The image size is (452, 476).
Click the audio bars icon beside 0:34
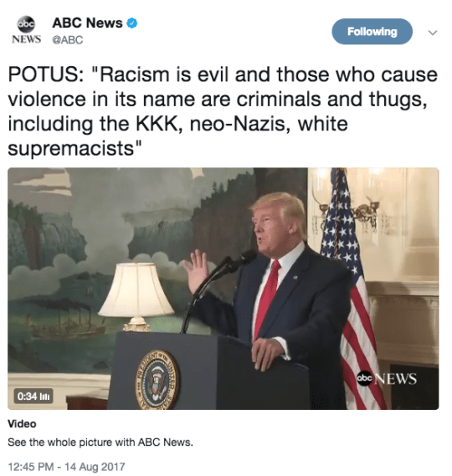point(44,397)
